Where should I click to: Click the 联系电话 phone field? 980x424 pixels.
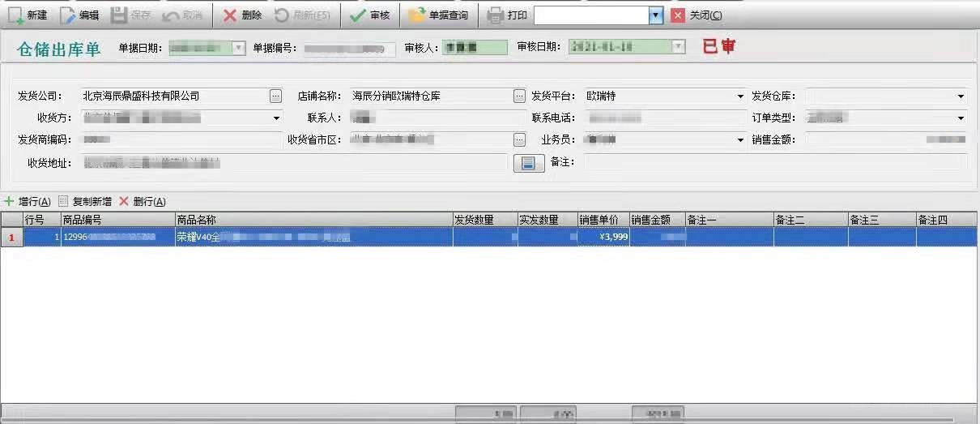pos(665,118)
